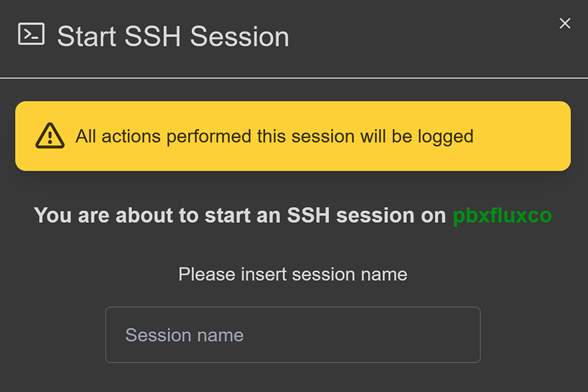Focus the Session name input field
The image size is (588, 392).
click(x=293, y=335)
